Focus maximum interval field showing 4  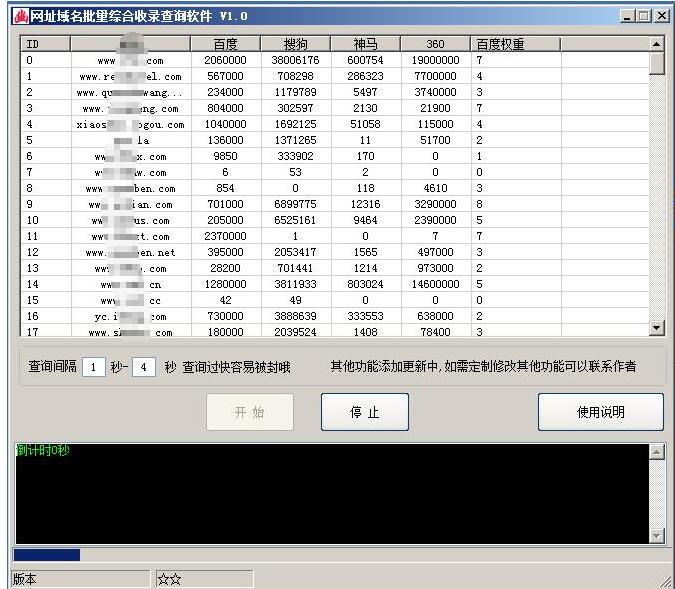click(144, 367)
